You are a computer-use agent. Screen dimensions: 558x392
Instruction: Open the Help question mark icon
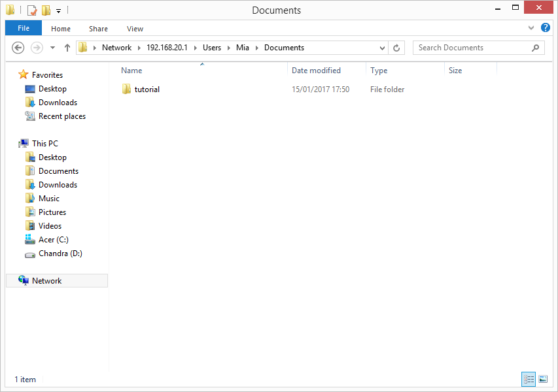pyautogui.click(x=546, y=28)
